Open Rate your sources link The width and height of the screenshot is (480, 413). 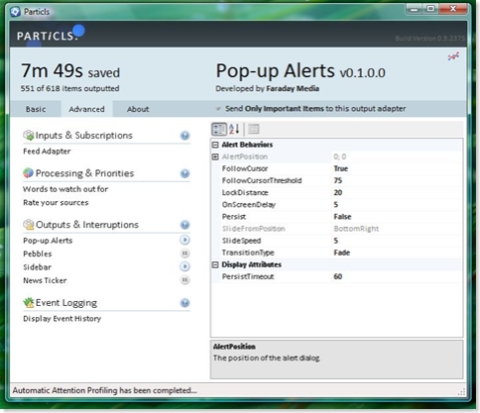56,203
